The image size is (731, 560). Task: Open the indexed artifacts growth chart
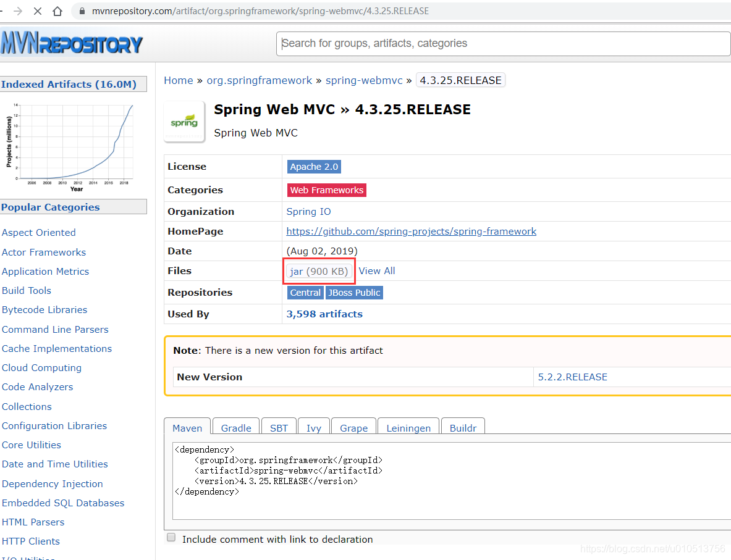click(70, 147)
